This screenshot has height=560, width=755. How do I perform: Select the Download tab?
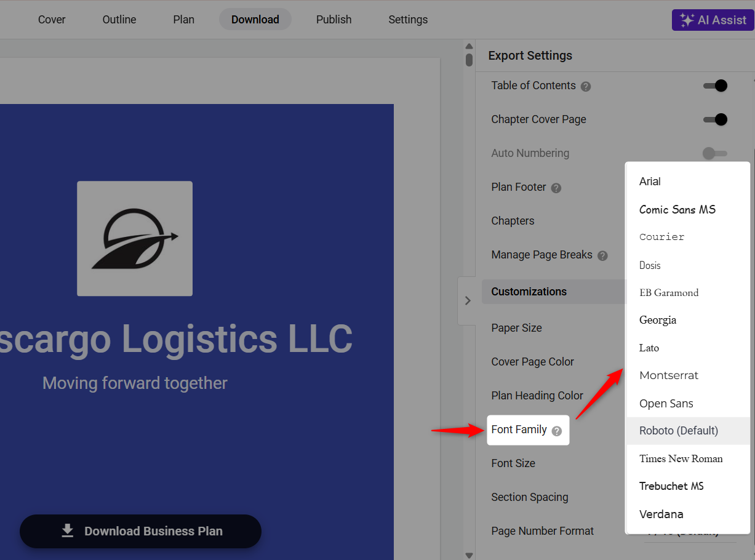tap(255, 20)
